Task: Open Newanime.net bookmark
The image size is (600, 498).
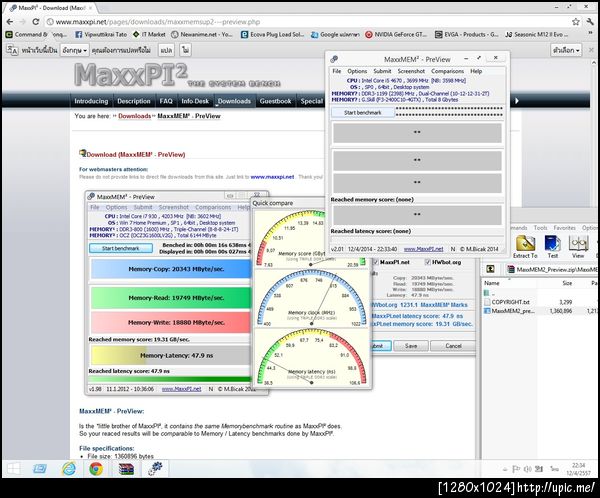Action: (201, 34)
